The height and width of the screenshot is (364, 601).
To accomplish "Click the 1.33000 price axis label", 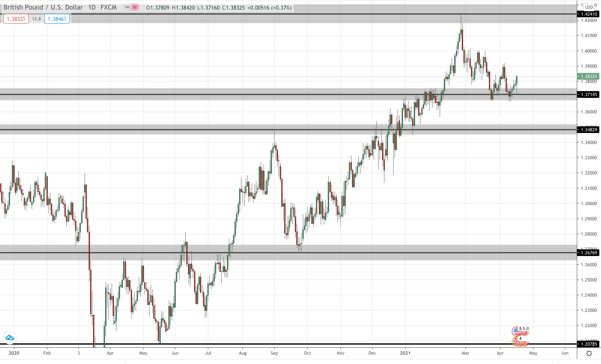I will point(588,158).
